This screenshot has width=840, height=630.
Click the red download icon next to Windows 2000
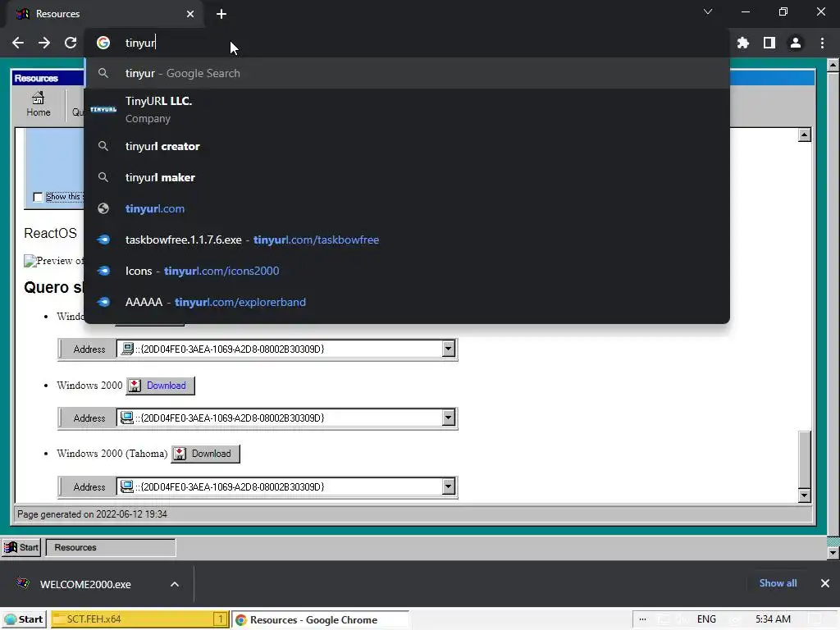coord(135,386)
